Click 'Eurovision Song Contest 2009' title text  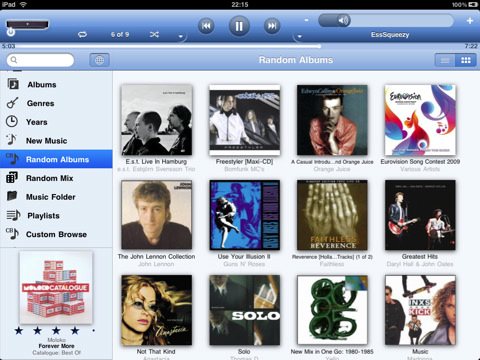[x=420, y=162]
